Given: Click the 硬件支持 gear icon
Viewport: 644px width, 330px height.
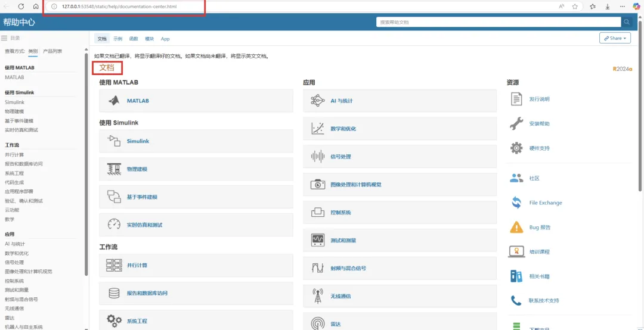Looking at the screenshot, I should pos(516,148).
